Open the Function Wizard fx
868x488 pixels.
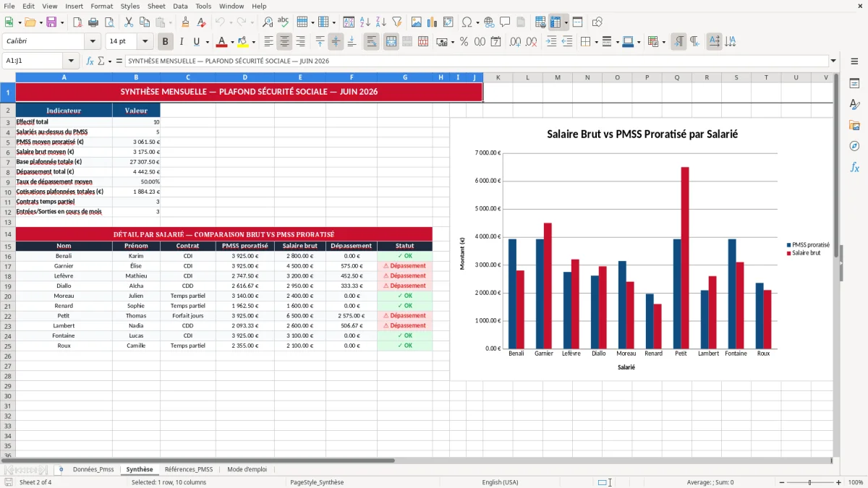pos(90,61)
